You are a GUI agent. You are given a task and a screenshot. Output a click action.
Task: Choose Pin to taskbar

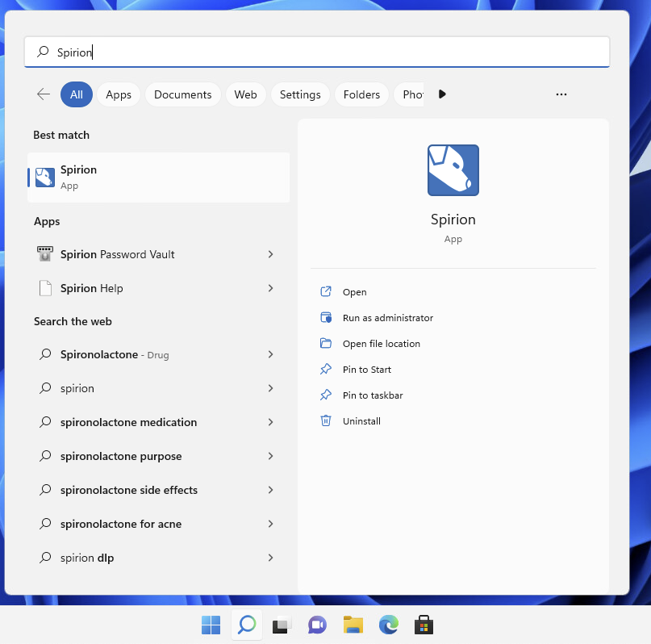coord(373,395)
